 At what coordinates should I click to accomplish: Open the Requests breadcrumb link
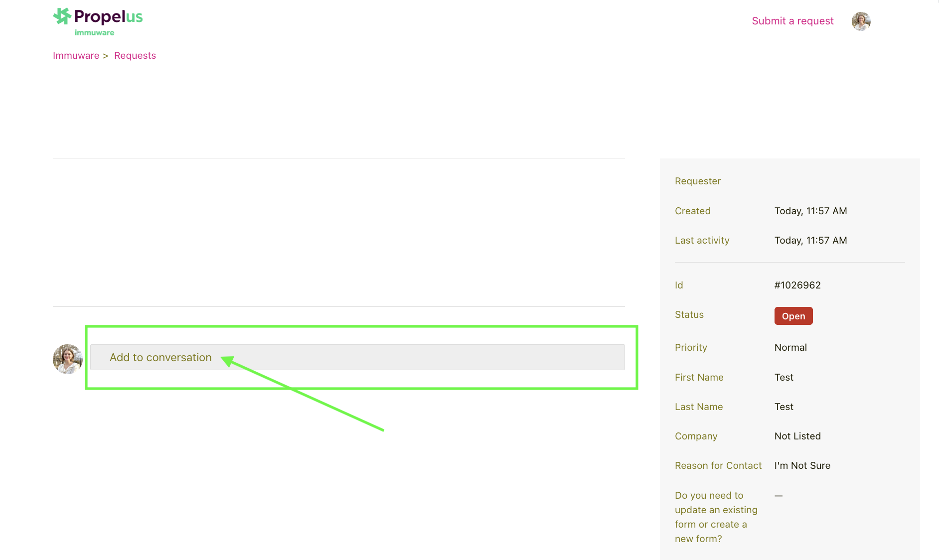tap(135, 55)
